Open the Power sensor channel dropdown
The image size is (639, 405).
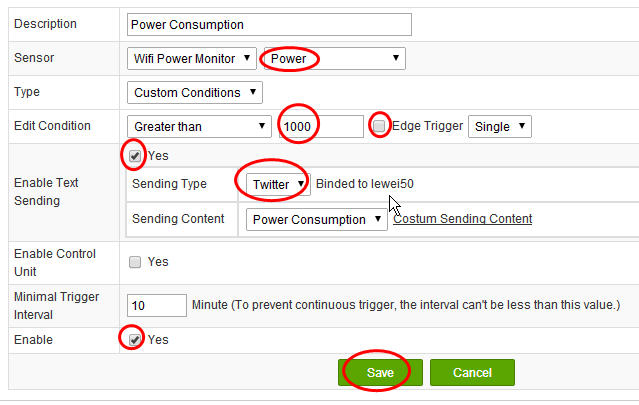(335, 59)
